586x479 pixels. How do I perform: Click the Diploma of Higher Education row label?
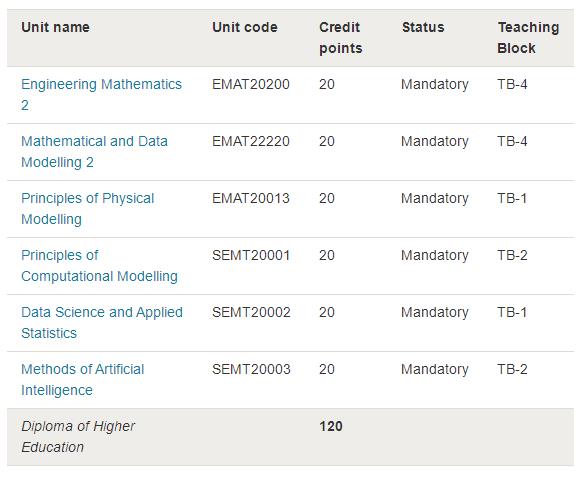[x=78, y=437]
